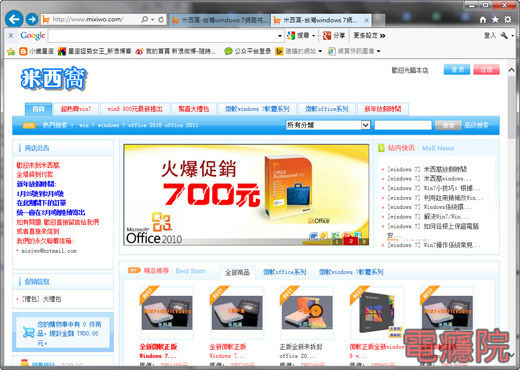
Task: Open the 微軟office系列 navigation tab
Action: [327, 109]
